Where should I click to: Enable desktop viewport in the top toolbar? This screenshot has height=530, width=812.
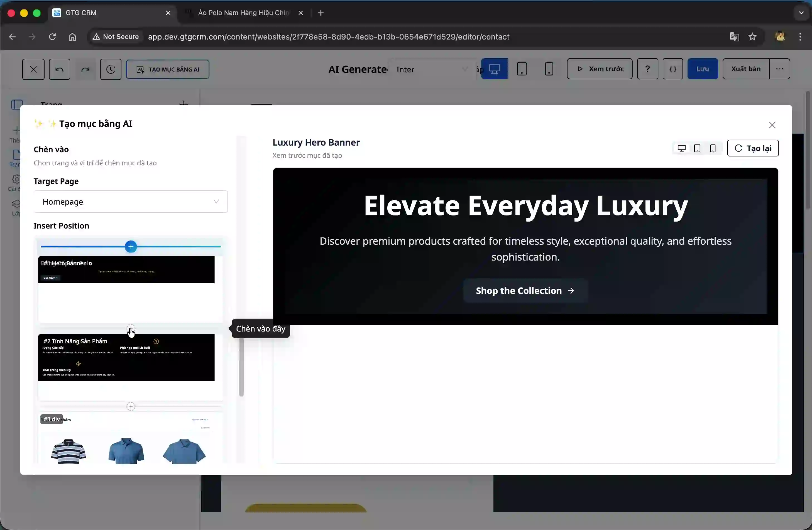(494, 68)
